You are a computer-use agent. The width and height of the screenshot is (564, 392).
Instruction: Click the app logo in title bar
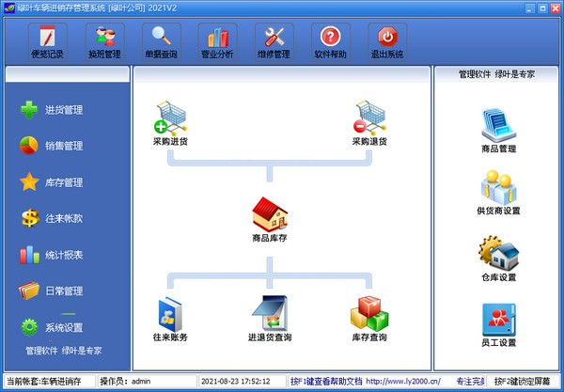click(9, 8)
